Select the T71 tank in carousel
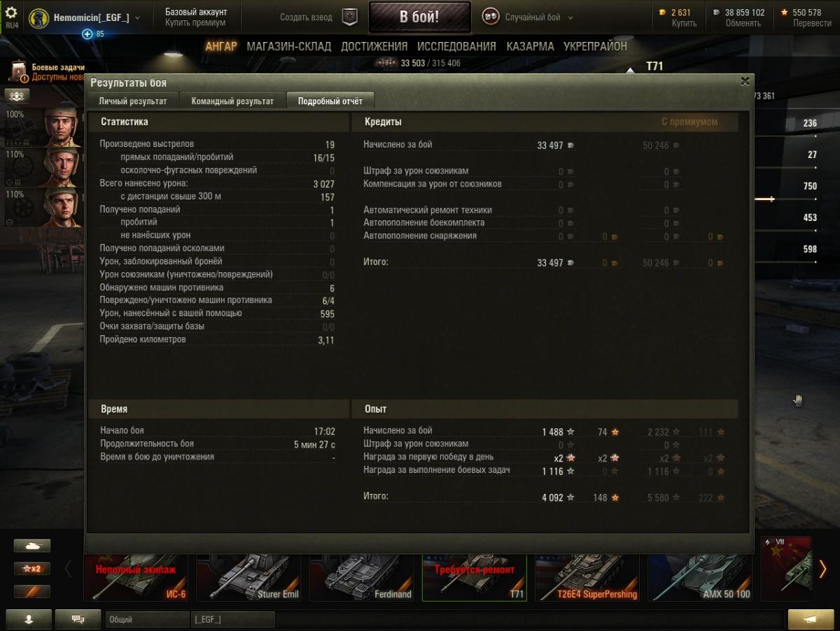The image size is (840, 631). coord(475,578)
